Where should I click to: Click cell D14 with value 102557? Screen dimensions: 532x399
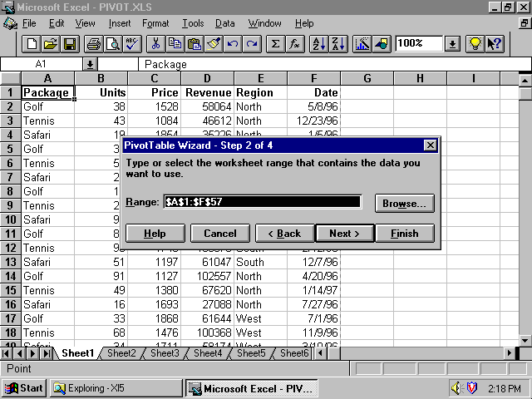click(x=207, y=276)
